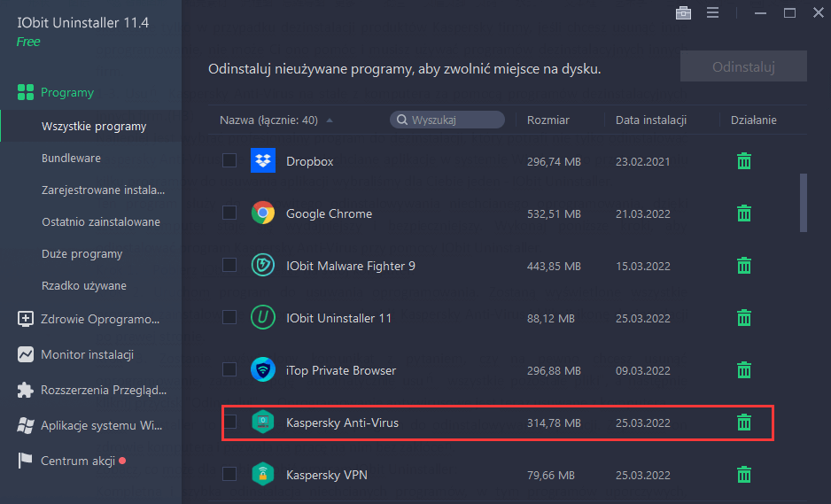Screen dimensions: 831x504
Task: Click install date 21.03.2022
Action: 643,213
